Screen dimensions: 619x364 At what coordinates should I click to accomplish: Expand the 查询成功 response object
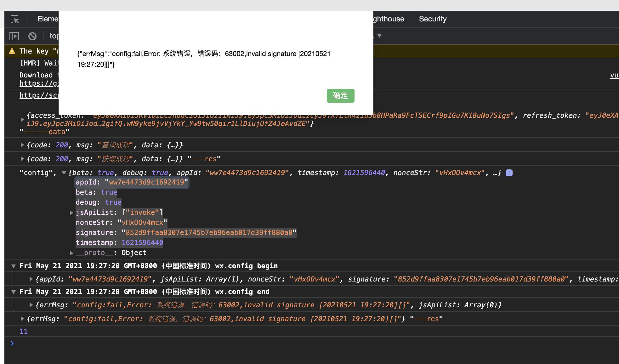point(22,145)
